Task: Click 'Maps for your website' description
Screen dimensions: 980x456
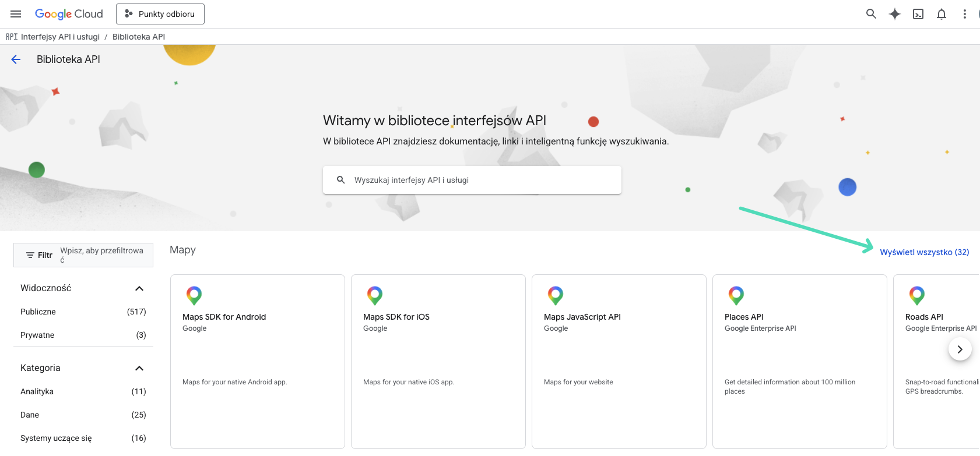Action: (x=578, y=382)
